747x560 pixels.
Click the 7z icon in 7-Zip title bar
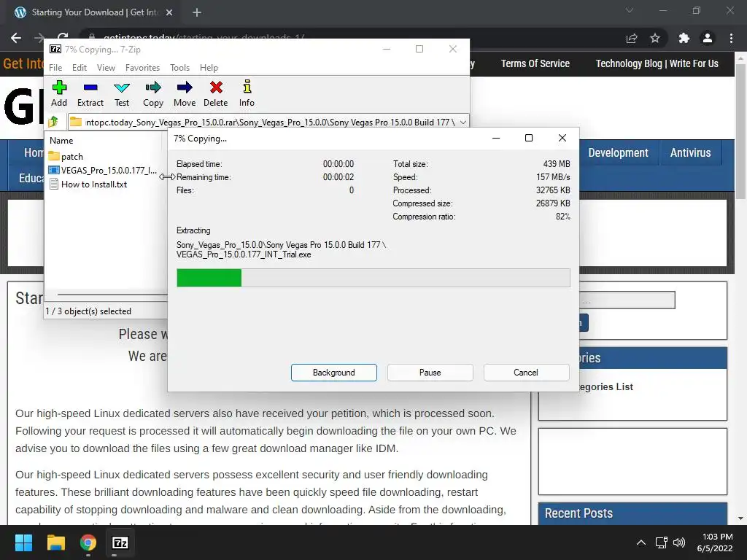55,49
